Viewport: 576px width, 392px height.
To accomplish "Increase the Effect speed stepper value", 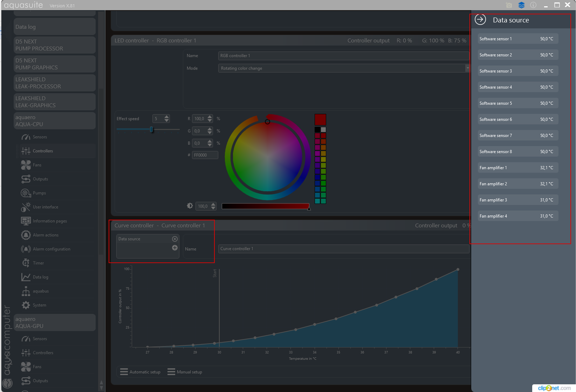I will tap(167, 117).
